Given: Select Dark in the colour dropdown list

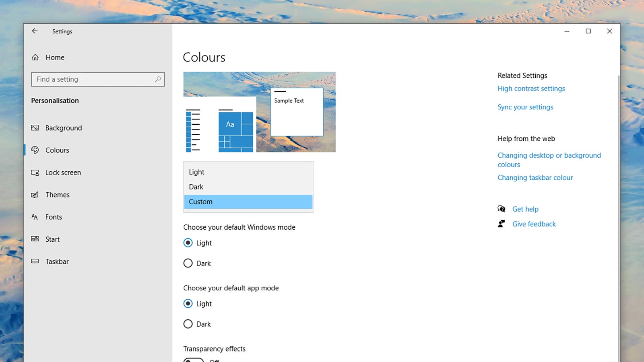Looking at the screenshot, I should (x=196, y=187).
